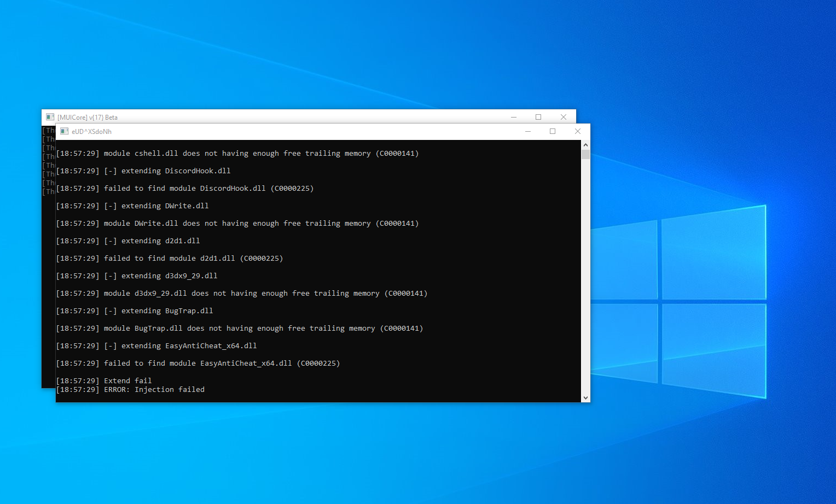836x504 pixels.
Task: Click 'failed to find module d2d1.dll' line
Action: coord(170,259)
